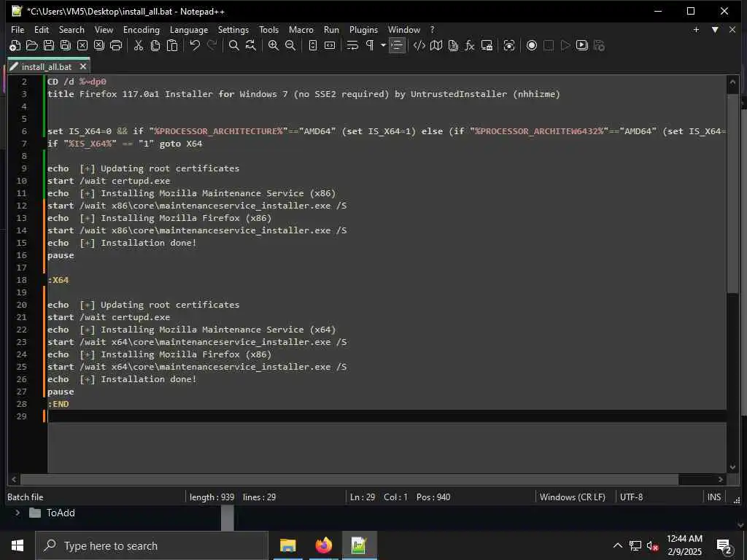This screenshot has height=560, width=747.
Task: Click the vertical scrollbar up arrow
Action: click(x=732, y=82)
